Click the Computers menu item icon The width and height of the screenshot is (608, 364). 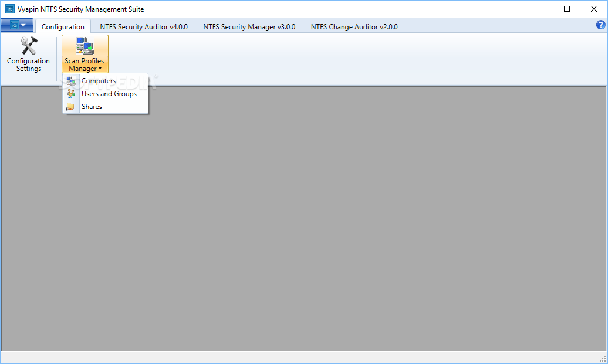point(71,81)
